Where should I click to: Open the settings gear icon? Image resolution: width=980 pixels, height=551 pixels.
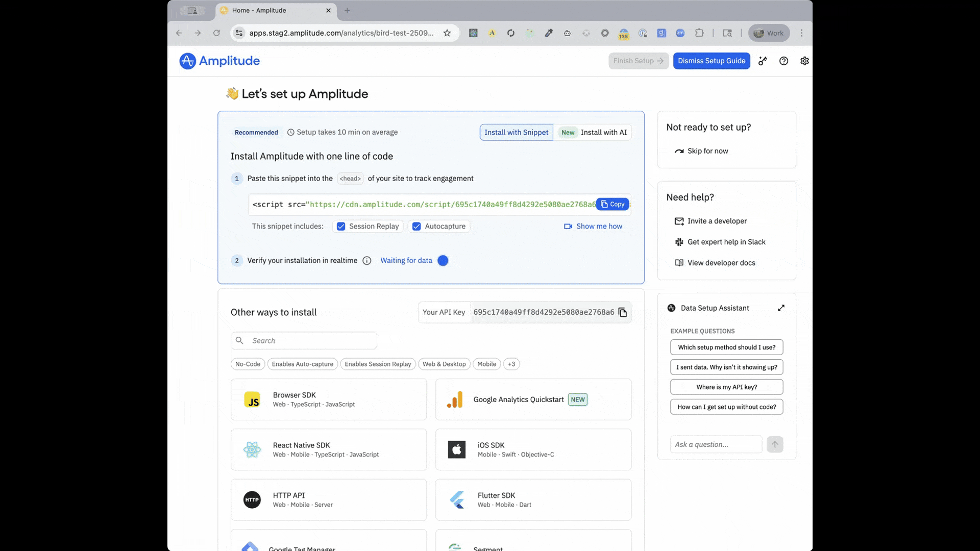[804, 61]
